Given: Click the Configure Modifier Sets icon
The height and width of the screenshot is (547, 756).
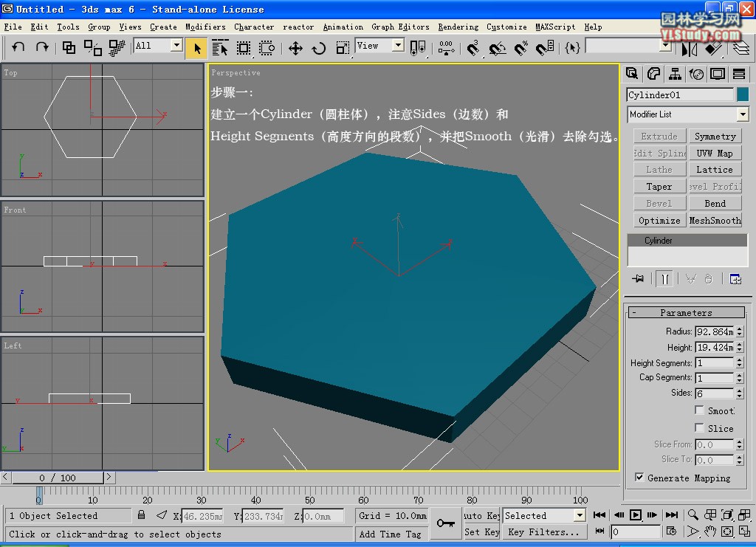Looking at the screenshot, I should point(735,279).
